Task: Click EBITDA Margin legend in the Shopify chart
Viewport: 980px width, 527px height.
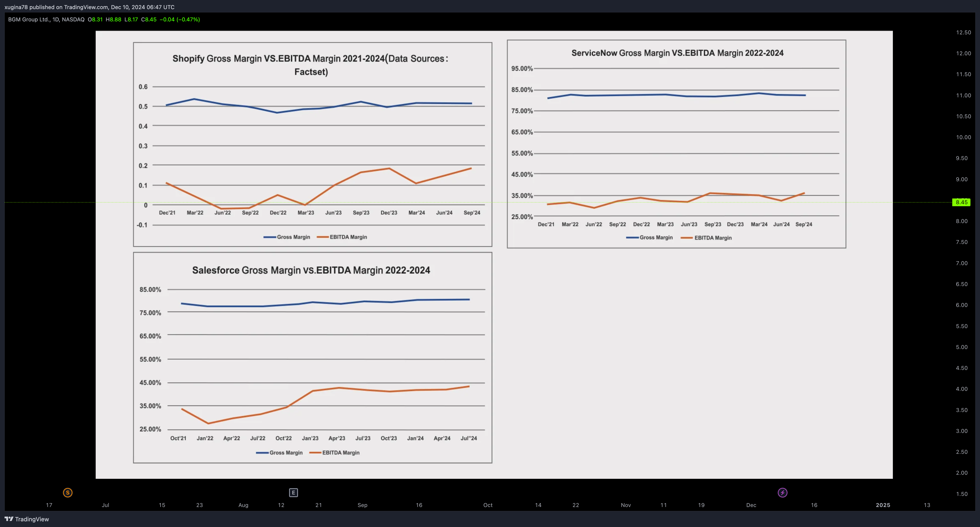Action: click(342, 237)
